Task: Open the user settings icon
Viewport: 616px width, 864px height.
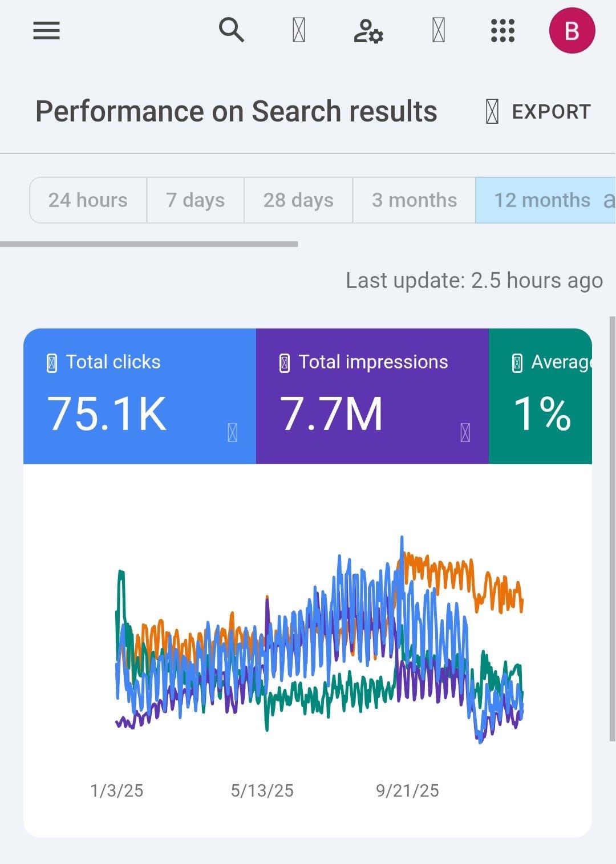Action: (x=368, y=31)
